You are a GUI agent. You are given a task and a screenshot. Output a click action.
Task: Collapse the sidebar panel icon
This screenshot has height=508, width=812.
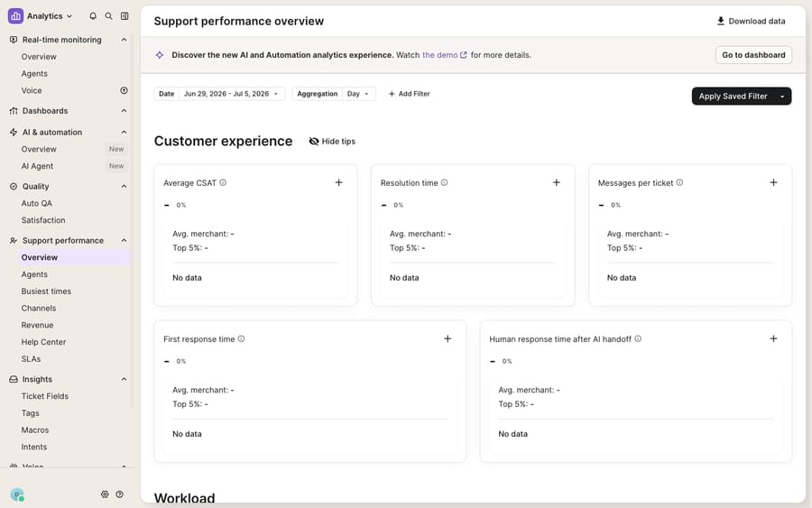click(x=125, y=16)
